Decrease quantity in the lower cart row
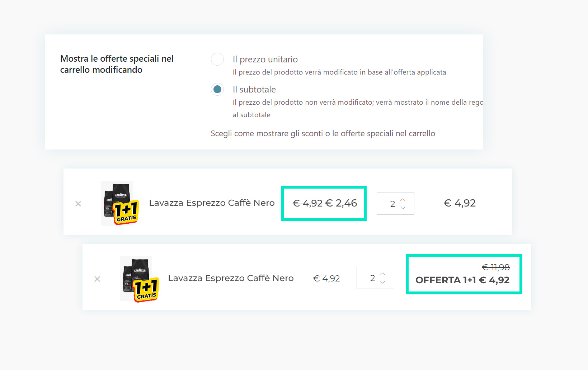The width and height of the screenshot is (588, 370). (383, 282)
